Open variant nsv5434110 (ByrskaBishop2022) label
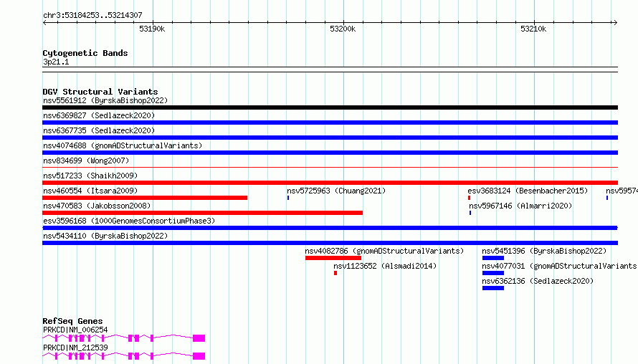This screenshot has width=638, height=364. pos(105,236)
